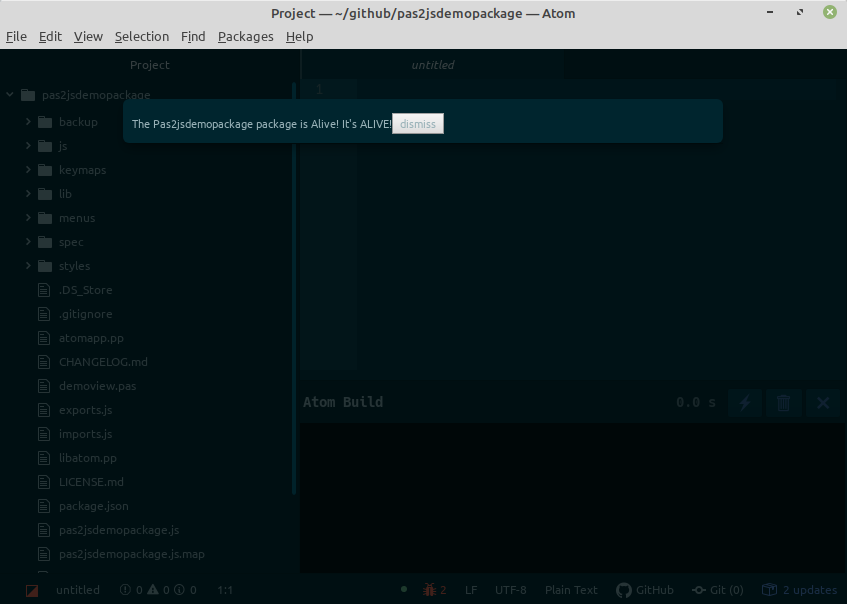The width and height of the screenshot is (847, 604).
Task: Click the CHANGELOG.md file icon
Action: pyautogui.click(x=44, y=362)
